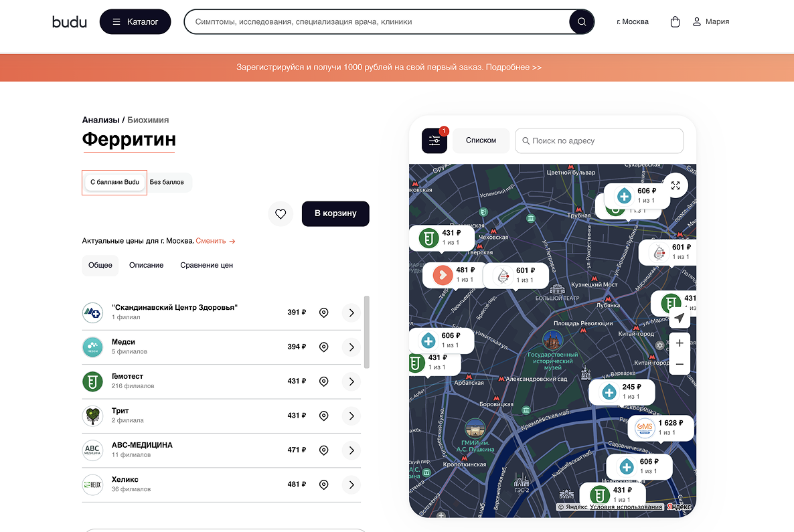This screenshot has height=532, width=794.
Task: Select the 431 ₽ marker near Чеховская
Action: pos(442,238)
